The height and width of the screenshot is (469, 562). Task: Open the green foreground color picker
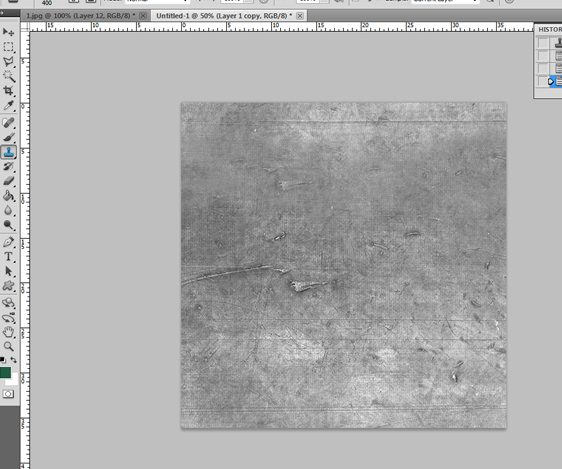pos(5,372)
